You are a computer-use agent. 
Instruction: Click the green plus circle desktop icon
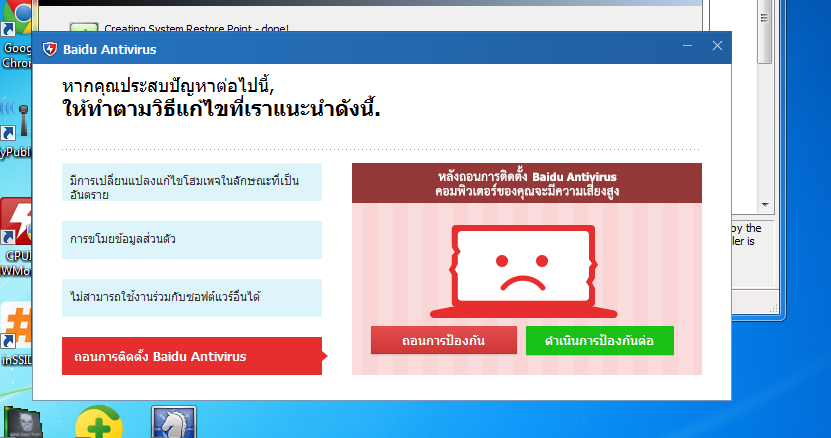[x=99, y=423]
